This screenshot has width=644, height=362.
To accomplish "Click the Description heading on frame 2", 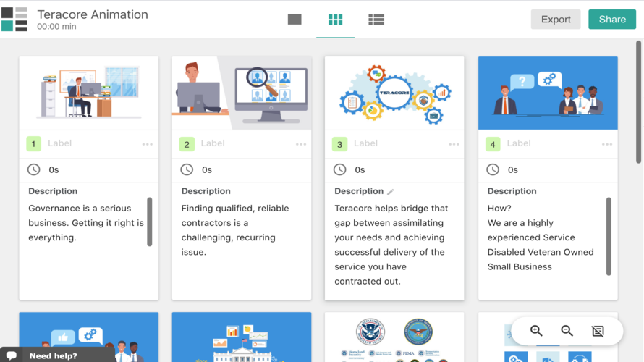I will coord(206,191).
